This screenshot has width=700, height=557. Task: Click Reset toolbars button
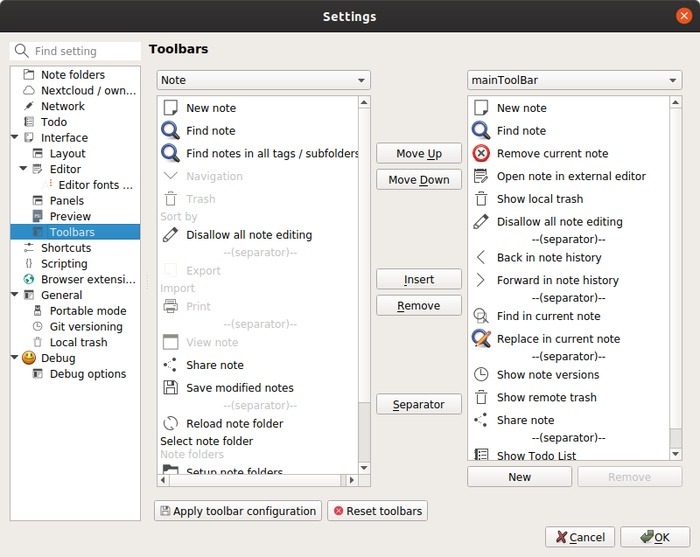pyautogui.click(x=378, y=511)
